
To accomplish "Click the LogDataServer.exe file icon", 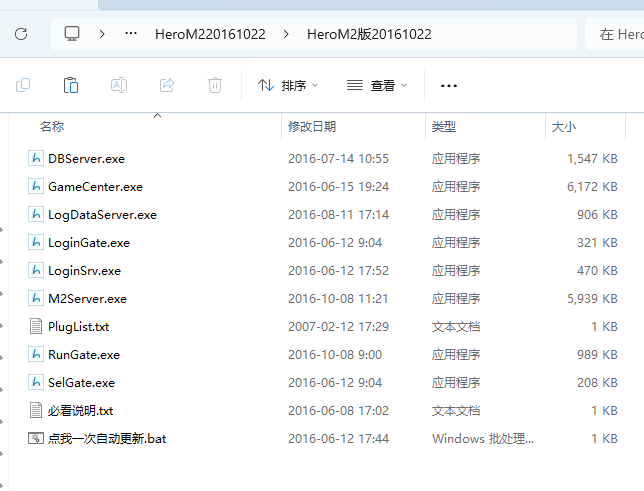I will tap(36, 214).
